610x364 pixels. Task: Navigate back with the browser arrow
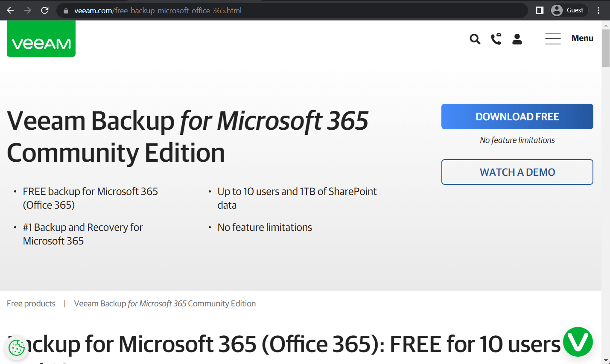tap(9, 10)
